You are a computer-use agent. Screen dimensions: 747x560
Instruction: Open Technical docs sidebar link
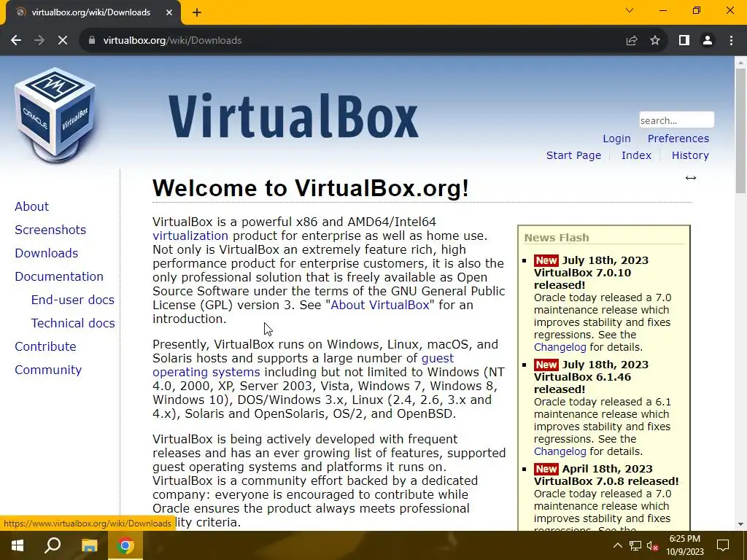73,323
